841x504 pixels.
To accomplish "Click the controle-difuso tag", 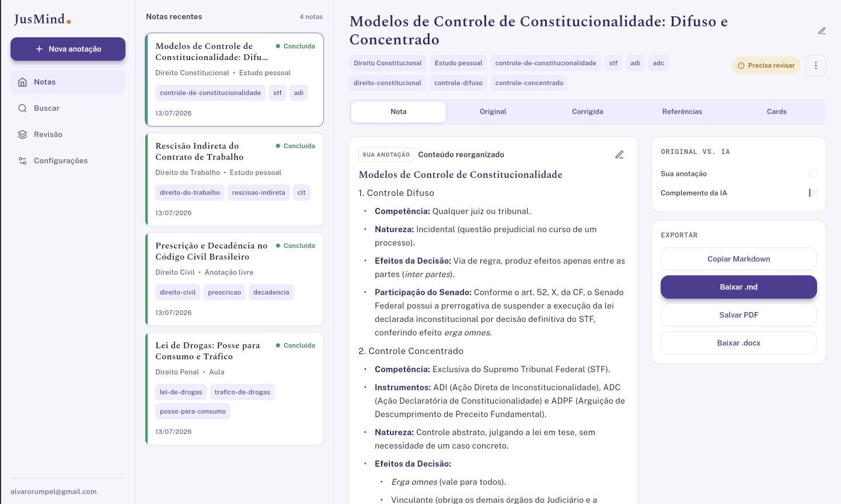I will tap(458, 83).
